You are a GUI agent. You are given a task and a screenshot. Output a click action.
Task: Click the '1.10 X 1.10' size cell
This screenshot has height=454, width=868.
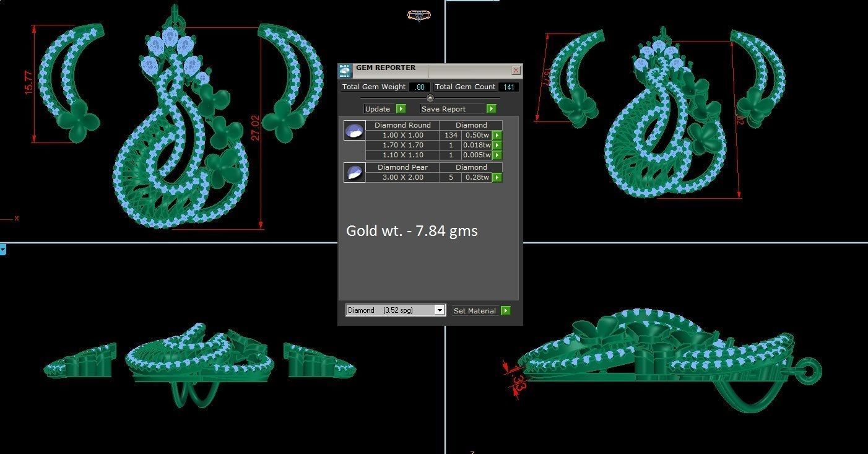point(402,155)
